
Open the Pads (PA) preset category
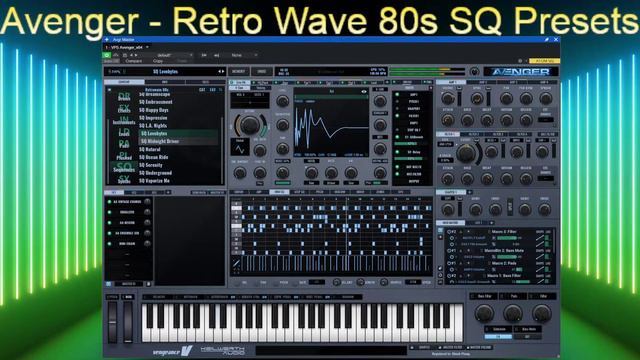pyautogui.click(x=124, y=144)
